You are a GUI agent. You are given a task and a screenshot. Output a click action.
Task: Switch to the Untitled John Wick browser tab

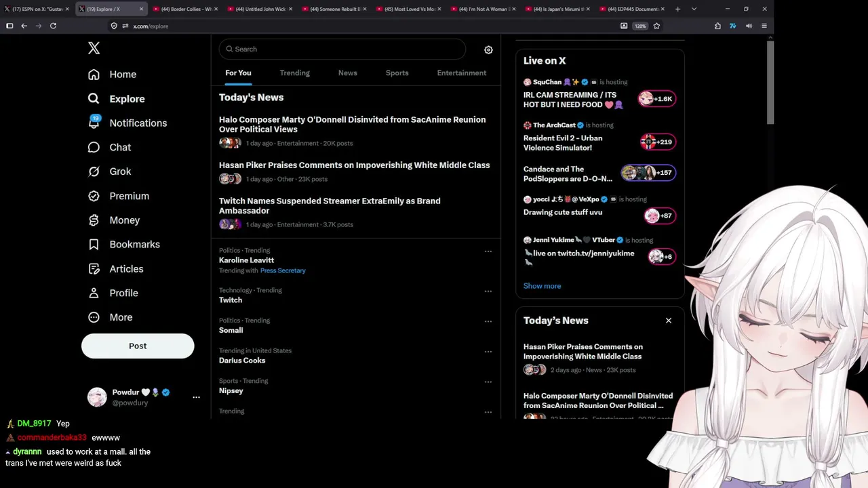click(259, 9)
